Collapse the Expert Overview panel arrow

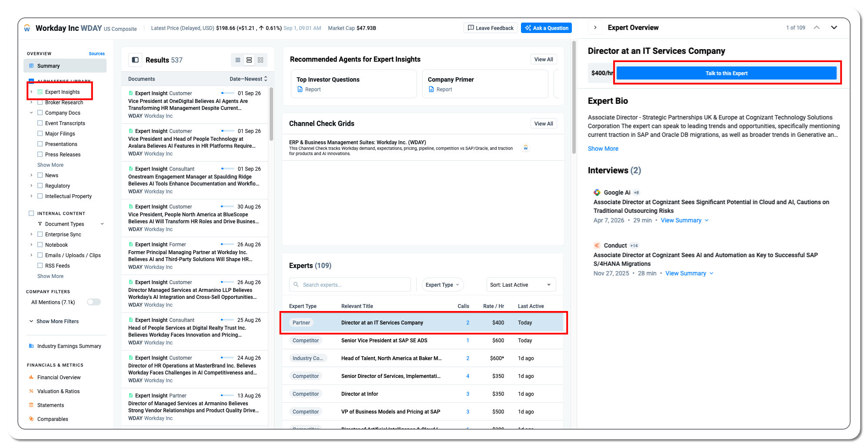595,27
